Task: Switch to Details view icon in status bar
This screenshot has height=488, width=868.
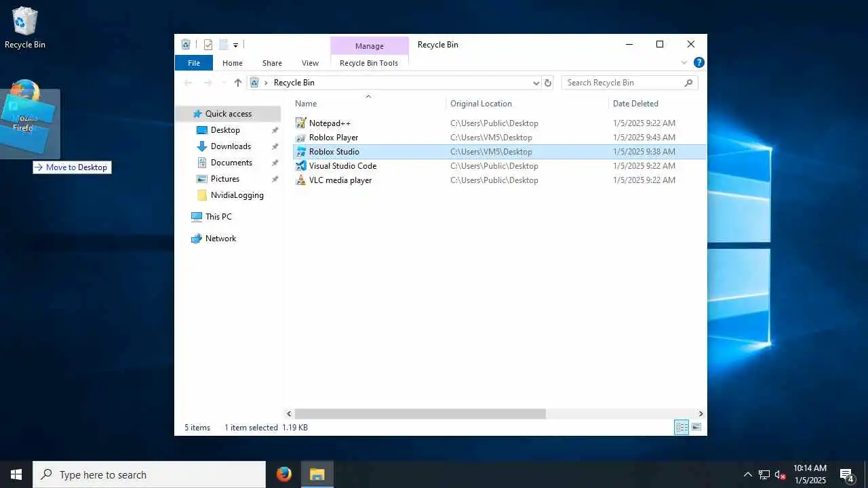Action: click(682, 427)
